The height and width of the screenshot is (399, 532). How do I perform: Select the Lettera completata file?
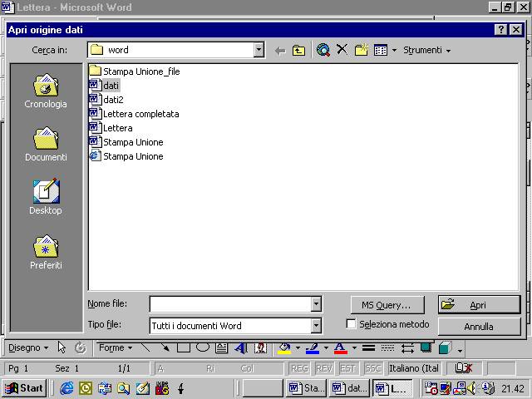click(134, 114)
